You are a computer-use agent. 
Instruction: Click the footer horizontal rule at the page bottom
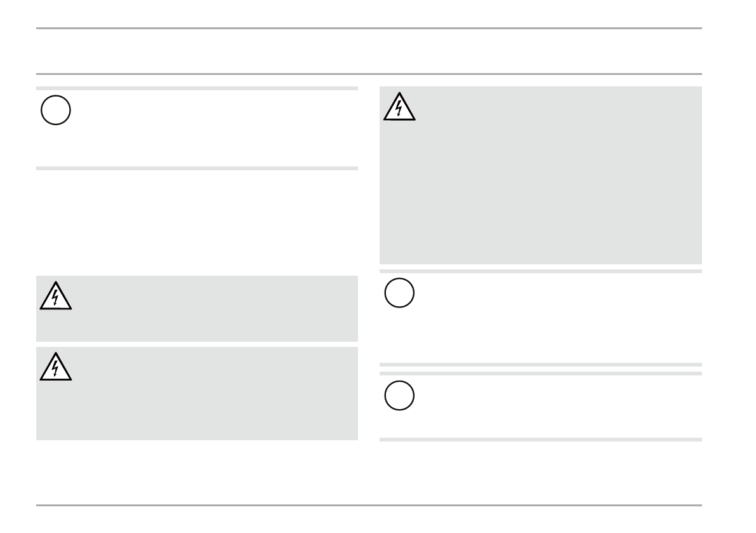(x=369, y=506)
